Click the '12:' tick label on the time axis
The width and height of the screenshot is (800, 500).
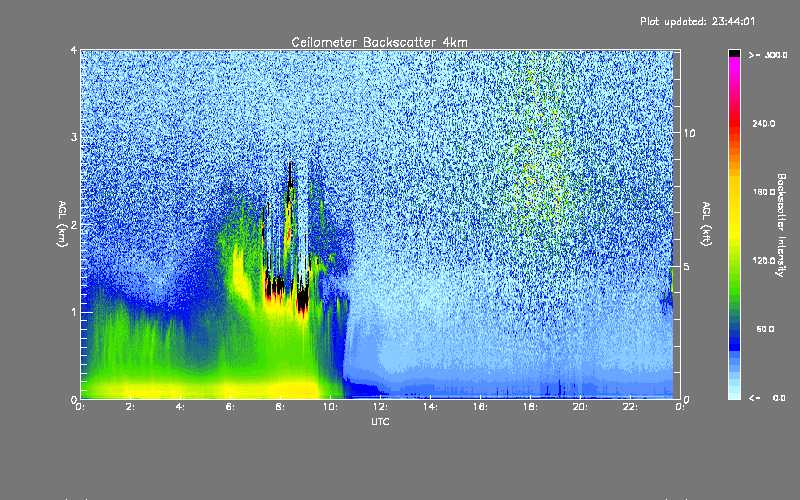(x=380, y=407)
